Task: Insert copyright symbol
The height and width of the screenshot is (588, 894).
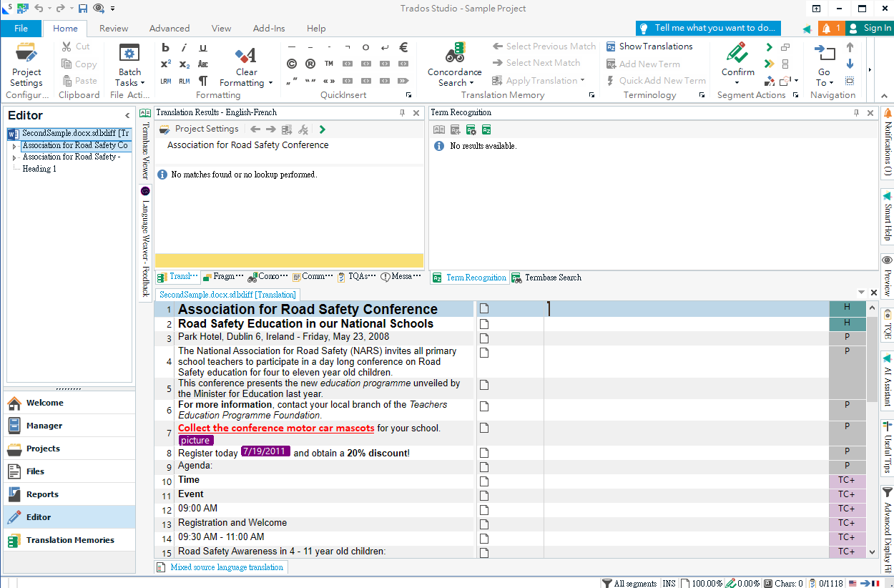Action: [x=292, y=64]
